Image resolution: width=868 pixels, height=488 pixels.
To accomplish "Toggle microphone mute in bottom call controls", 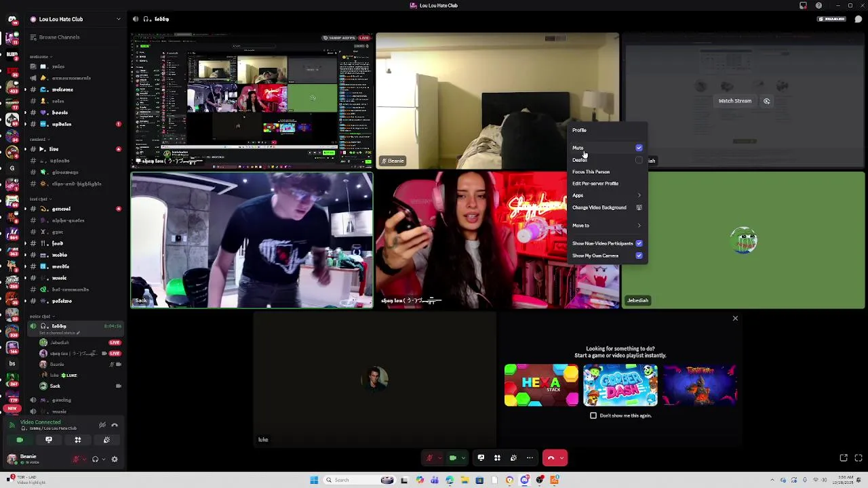I will click(429, 457).
